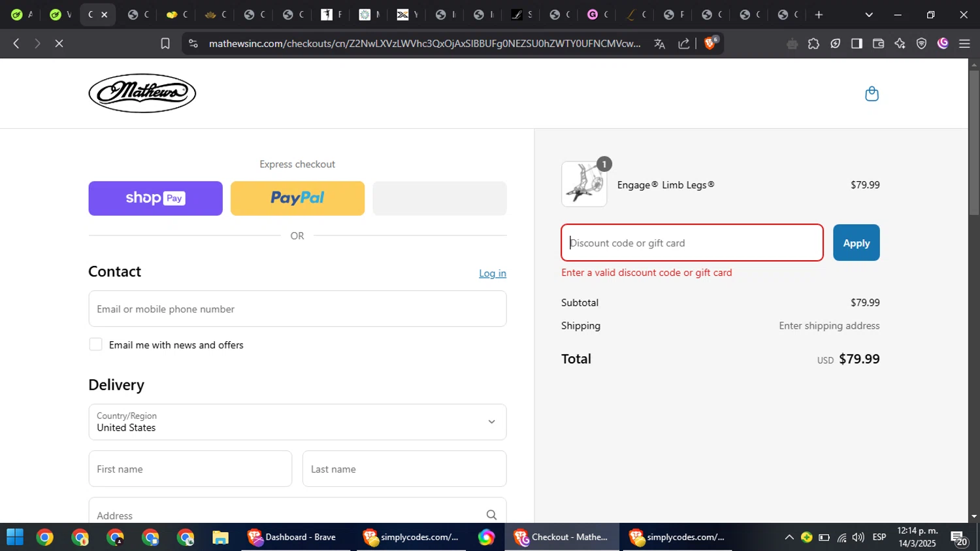Open the tab search dropdown arrow
This screenshot has height=551, width=980.
tap(869, 14)
